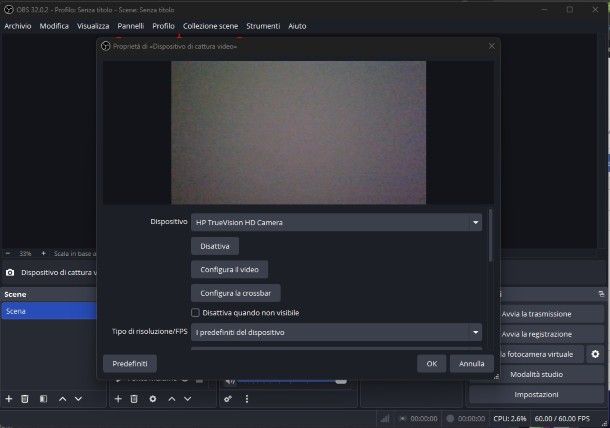This screenshot has width=610, height=428.
Task: Click the controls dock pop-out icon
Action: (x=601, y=294)
